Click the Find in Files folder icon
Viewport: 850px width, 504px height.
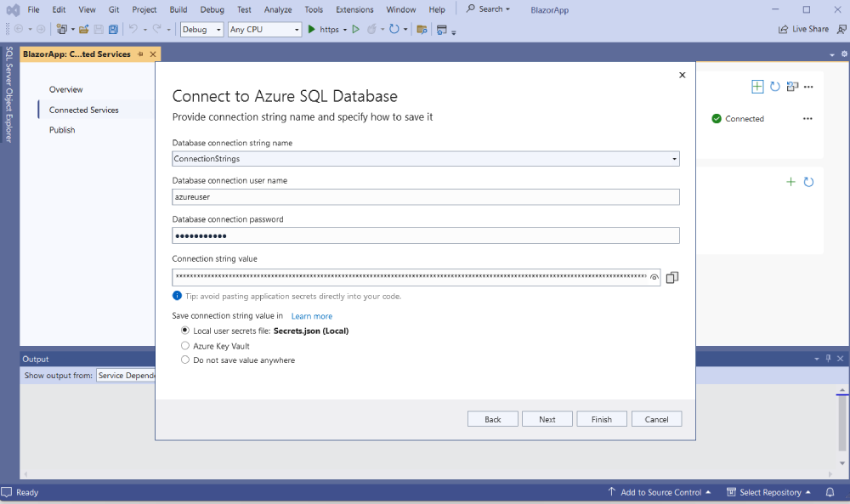[x=422, y=29]
